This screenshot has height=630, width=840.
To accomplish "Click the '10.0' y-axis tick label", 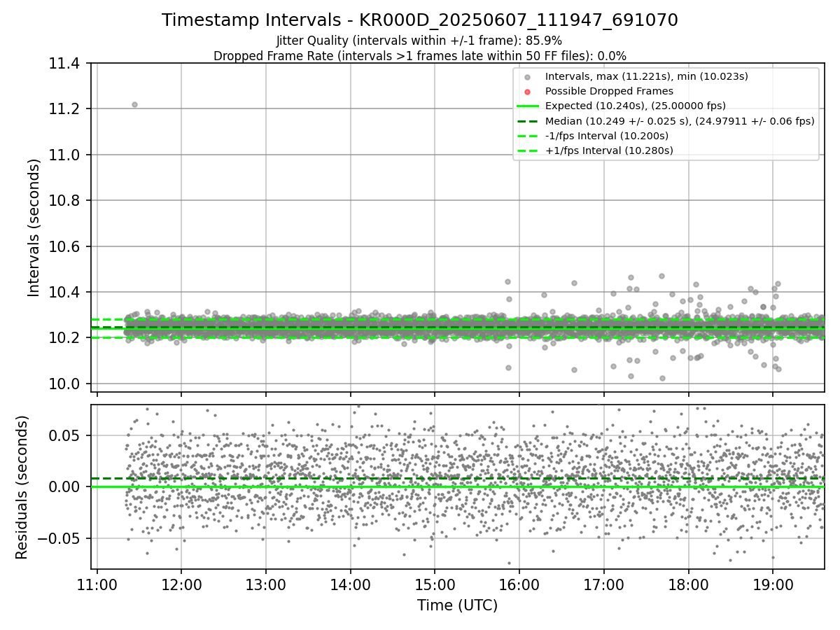I will [x=64, y=384].
